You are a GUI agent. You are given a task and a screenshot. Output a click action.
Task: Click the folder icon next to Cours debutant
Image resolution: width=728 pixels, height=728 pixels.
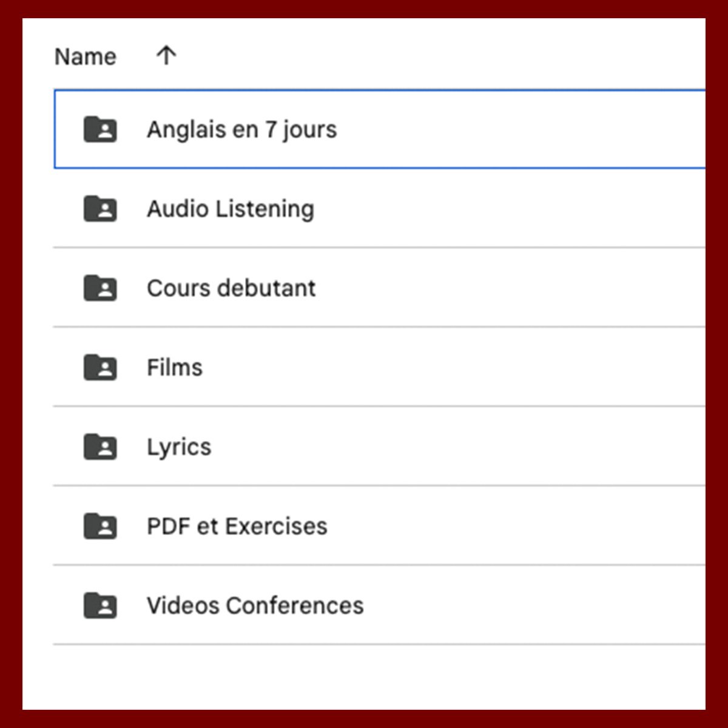[x=100, y=288]
